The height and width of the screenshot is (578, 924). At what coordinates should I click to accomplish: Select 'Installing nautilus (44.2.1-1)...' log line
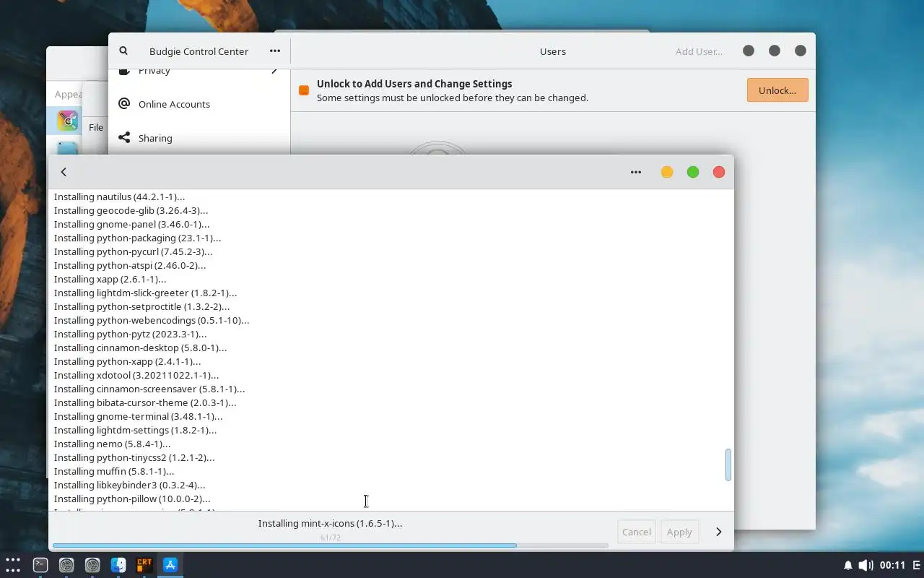coord(119,197)
